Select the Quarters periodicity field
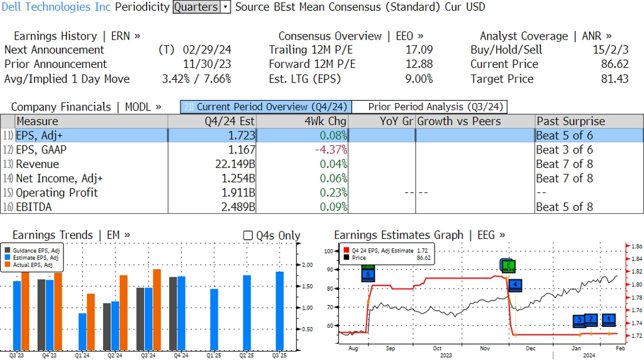 tap(197, 7)
